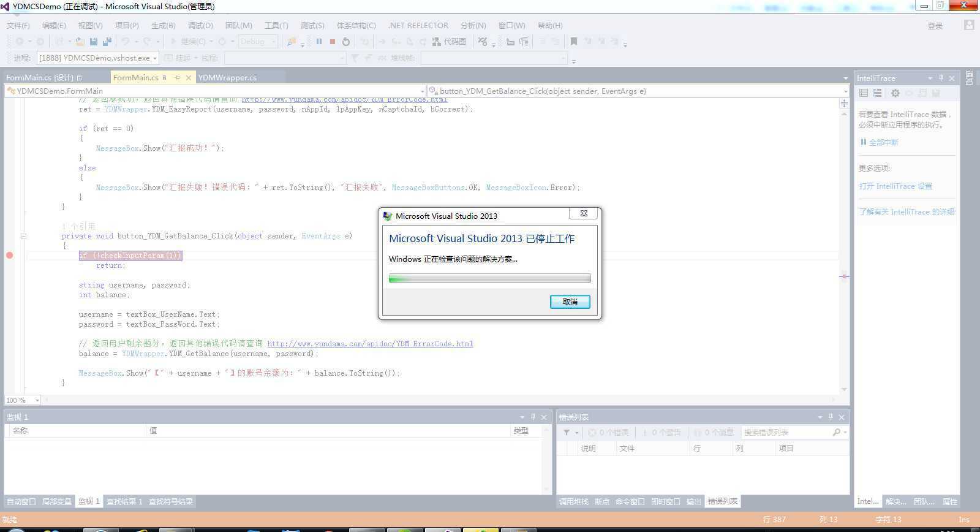Open the 工具(T) tools menu
Viewport: 980px width, 532px height.
pyautogui.click(x=276, y=26)
